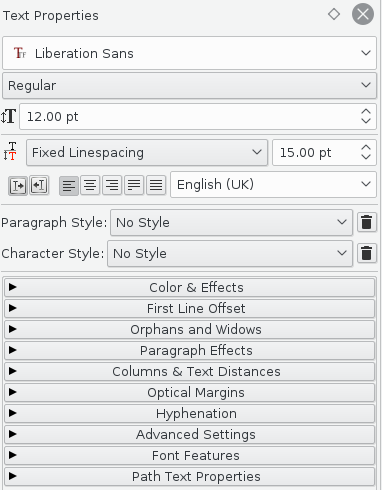Remove character style with trash icon
The width and height of the screenshot is (382, 490).
(x=367, y=254)
